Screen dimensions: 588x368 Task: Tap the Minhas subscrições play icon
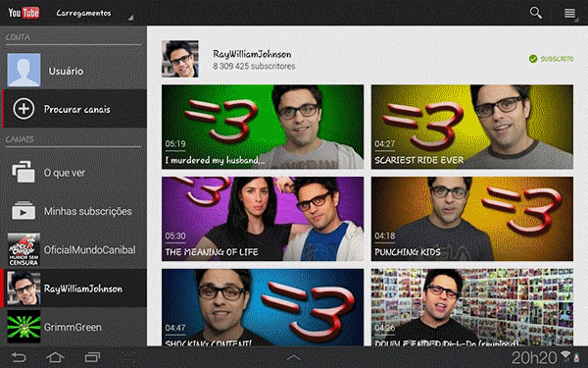pyautogui.click(x=24, y=211)
